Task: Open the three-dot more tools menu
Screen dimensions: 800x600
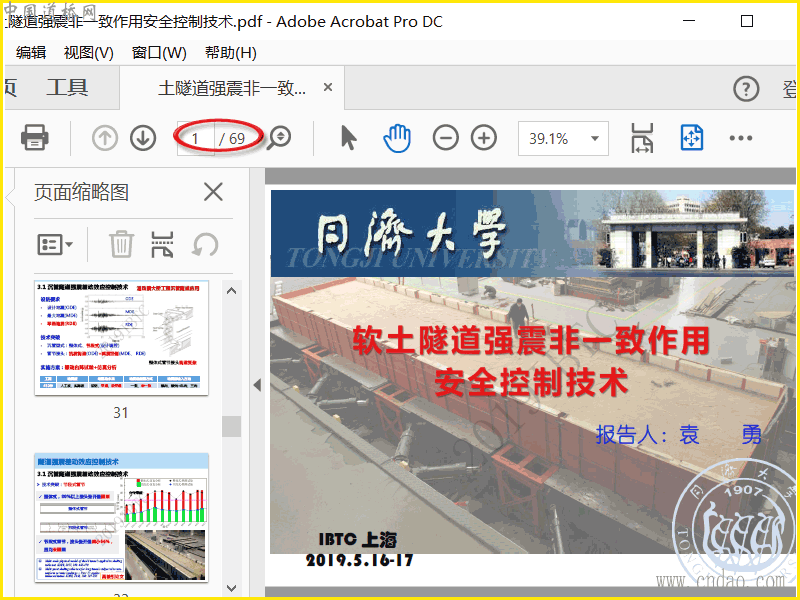Action: click(741, 138)
